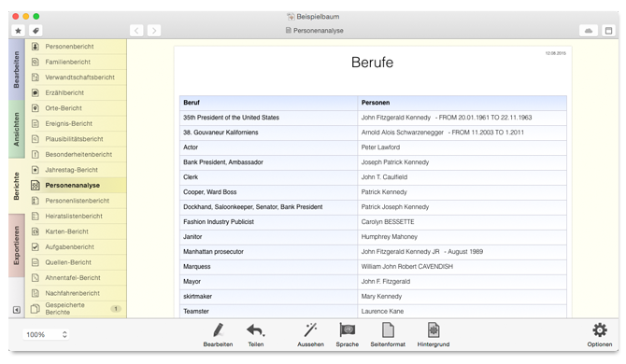Open the Sprache flag tool
Screen dimensions: 626x364
tap(347, 334)
